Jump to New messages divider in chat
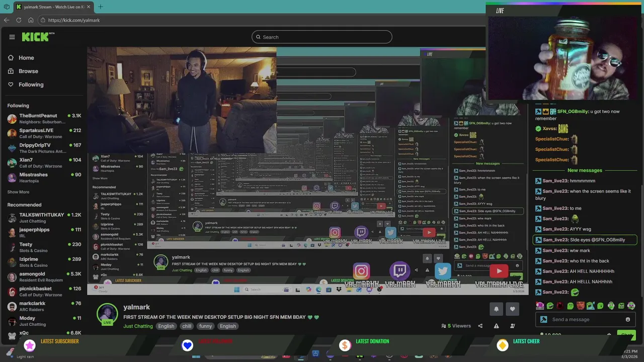 pos(585,170)
